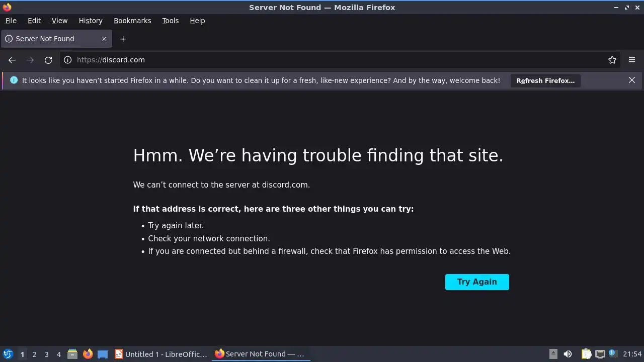Open a new tab with the plus icon
644x362 pixels.
click(123, 39)
